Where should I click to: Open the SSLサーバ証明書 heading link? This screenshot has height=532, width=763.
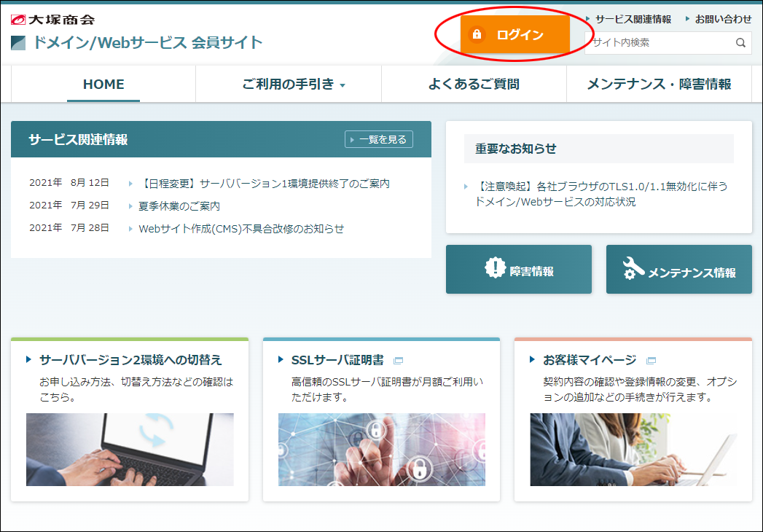(x=337, y=360)
